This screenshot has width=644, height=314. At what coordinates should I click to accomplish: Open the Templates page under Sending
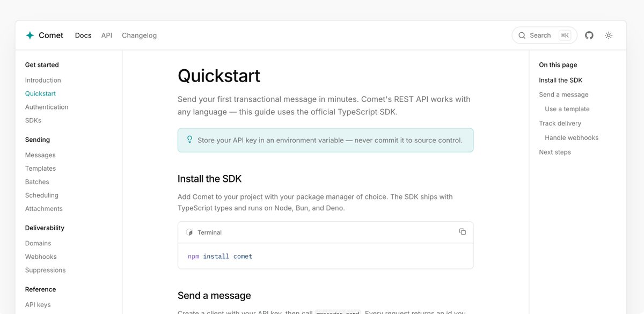coord(40,169)
